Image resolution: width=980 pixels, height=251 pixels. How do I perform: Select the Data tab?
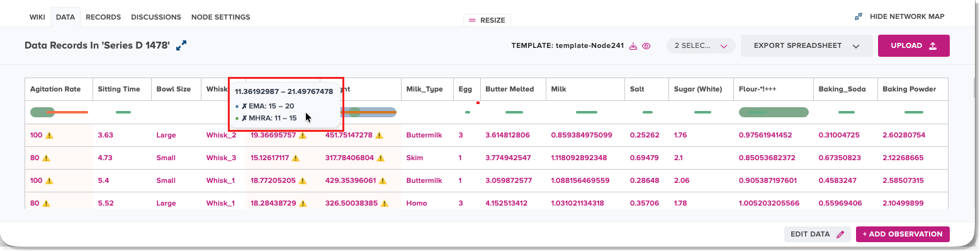65,17
